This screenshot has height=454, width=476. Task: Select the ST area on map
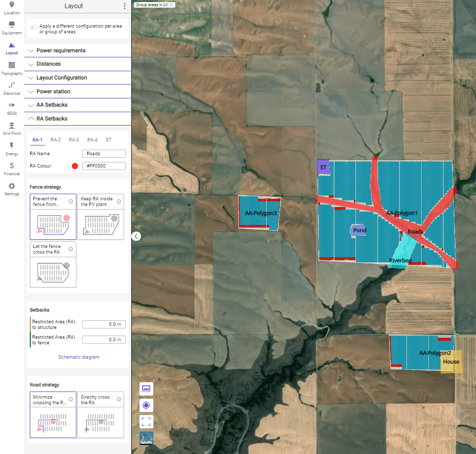click(x=323, y=167)
